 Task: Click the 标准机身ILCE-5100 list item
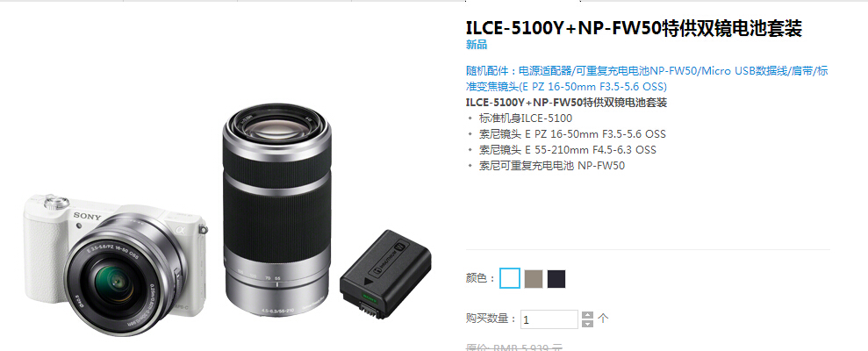[x=526, y=118]
